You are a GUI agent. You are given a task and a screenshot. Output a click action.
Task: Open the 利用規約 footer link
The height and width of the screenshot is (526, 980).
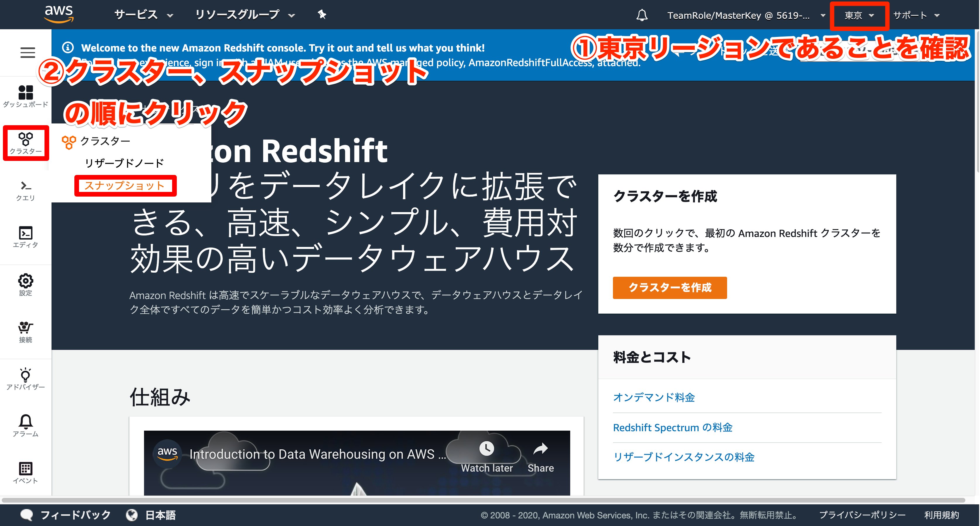coord(942,515)
